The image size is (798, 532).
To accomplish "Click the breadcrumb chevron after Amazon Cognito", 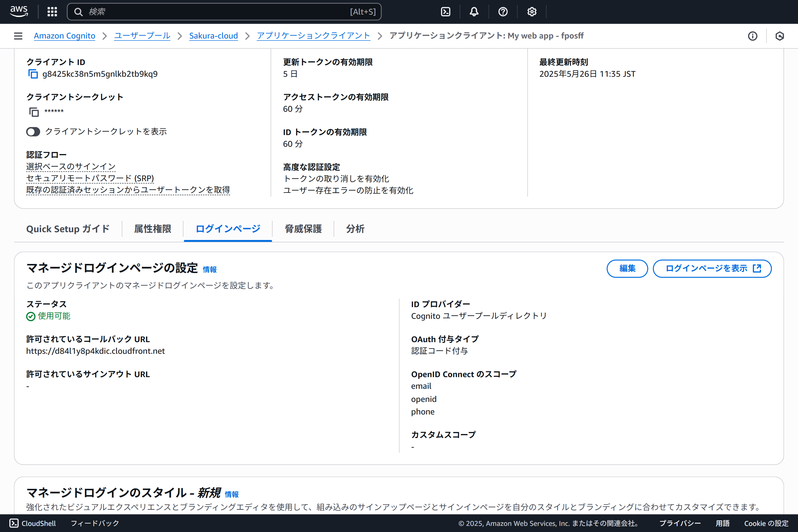I will click(x=105, y=36).
